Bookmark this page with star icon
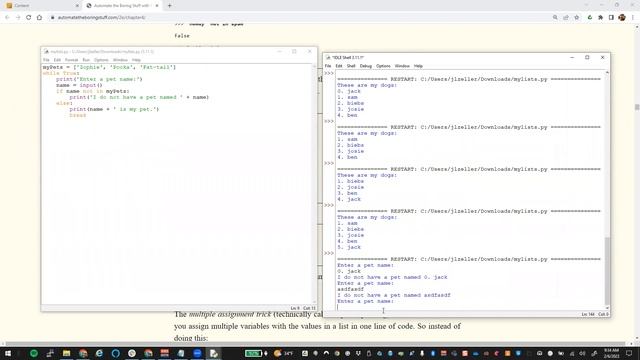The width and height of the screenshot is (640, 360). click(576, 18)
